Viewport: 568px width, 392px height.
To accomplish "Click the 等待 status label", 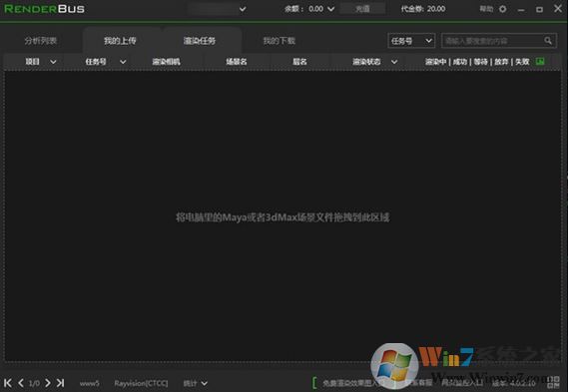I will (x=481, y=62).
